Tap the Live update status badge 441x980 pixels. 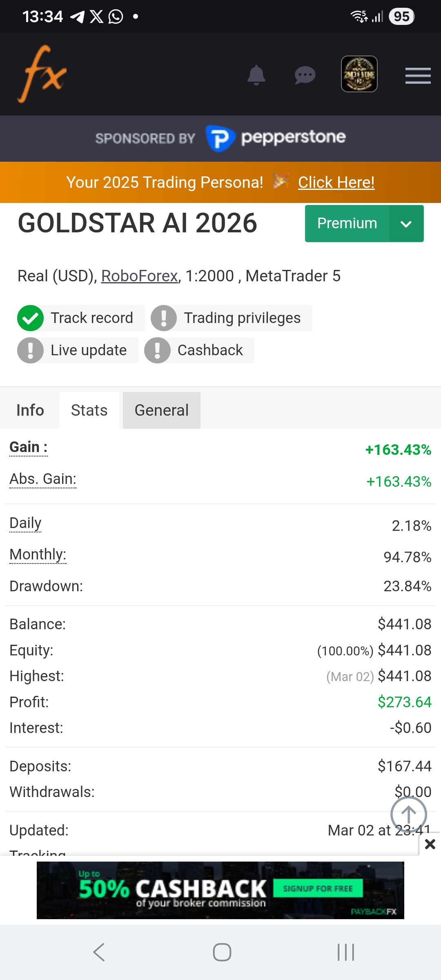point(78,350)
